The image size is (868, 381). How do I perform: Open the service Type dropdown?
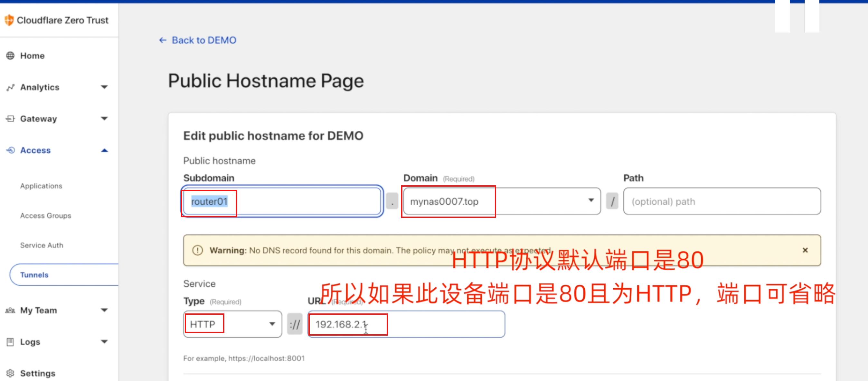[272, 324]
